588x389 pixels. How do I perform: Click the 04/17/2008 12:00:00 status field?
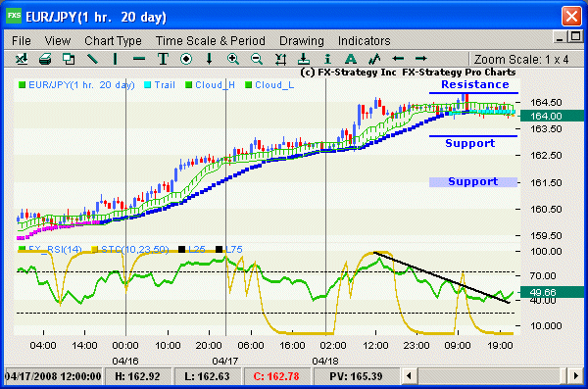tap(53, 376)
